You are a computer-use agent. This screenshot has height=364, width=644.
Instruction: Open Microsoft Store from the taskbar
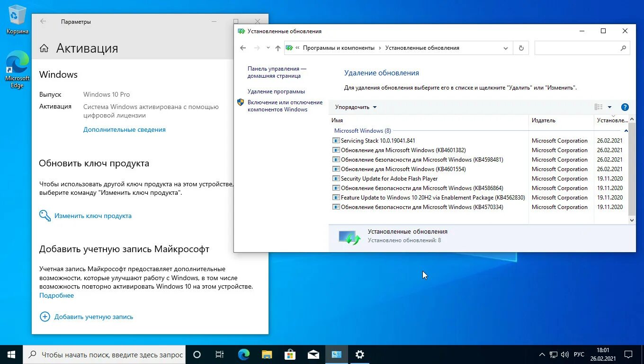(x=290, y=355)
